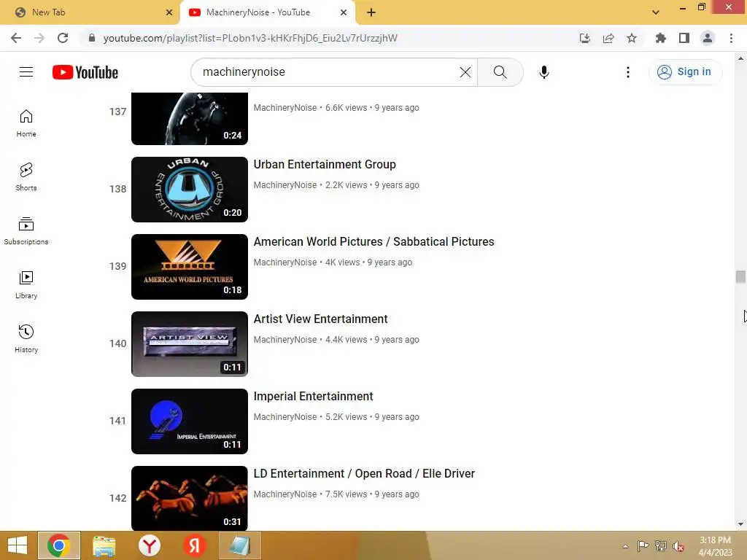The width and height of the screenshot is (747, 560).
Task: Click the install app icon in address bar
Action: pos(585,38)
